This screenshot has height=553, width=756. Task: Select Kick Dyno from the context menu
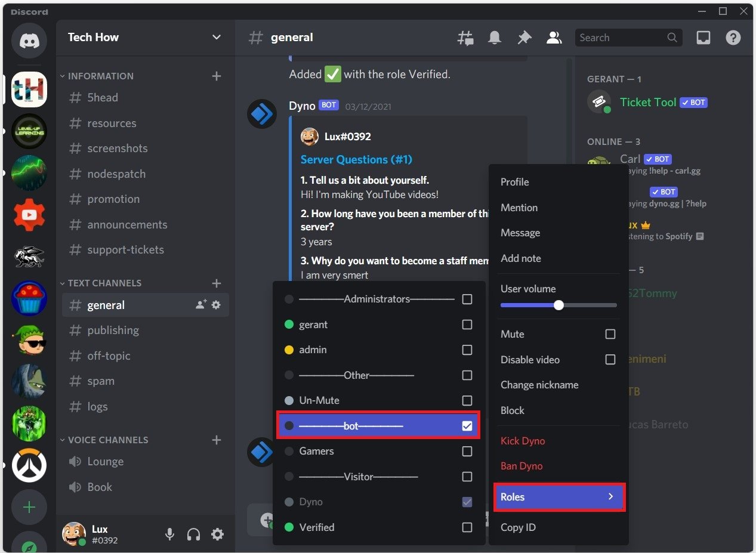(523, 440)
